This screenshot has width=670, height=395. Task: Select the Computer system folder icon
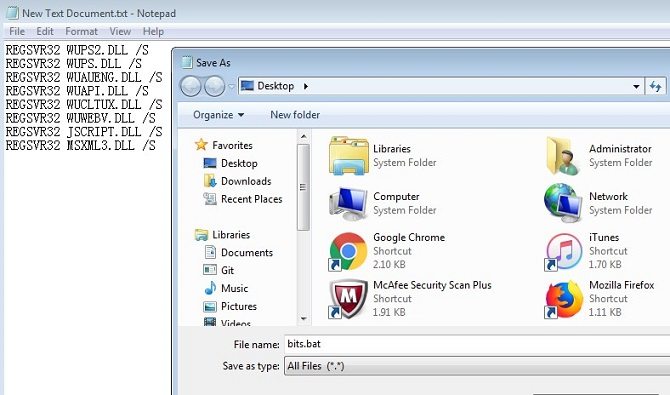tap(349, 203)
